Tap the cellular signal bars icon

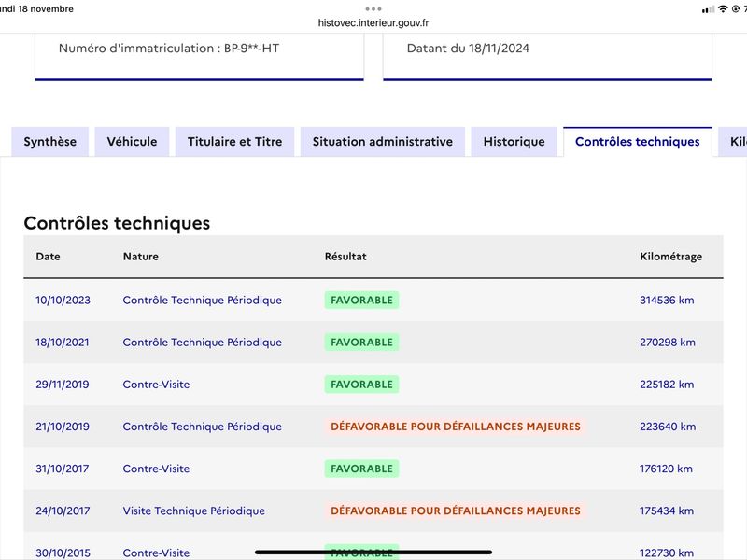pyautogui.click(x=708, y=9)
